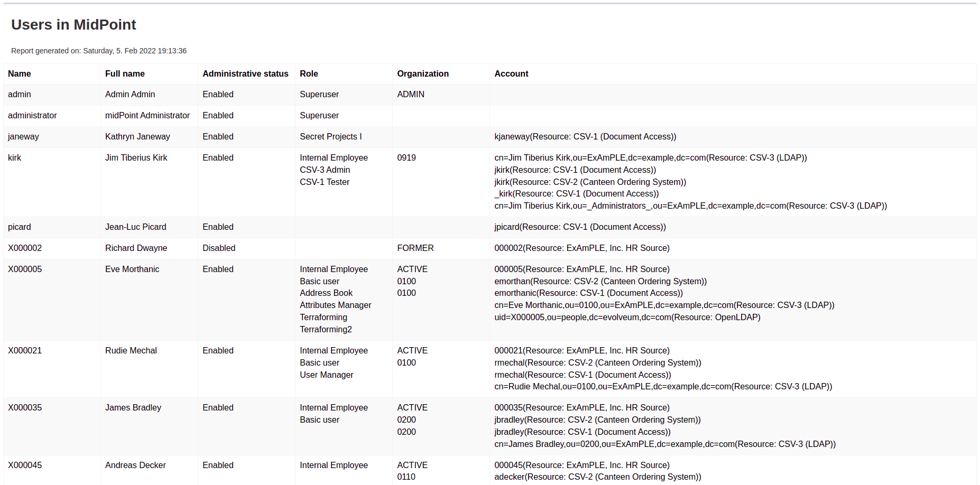
Task: Click the Administrative status column header
Action: [245, 74]
